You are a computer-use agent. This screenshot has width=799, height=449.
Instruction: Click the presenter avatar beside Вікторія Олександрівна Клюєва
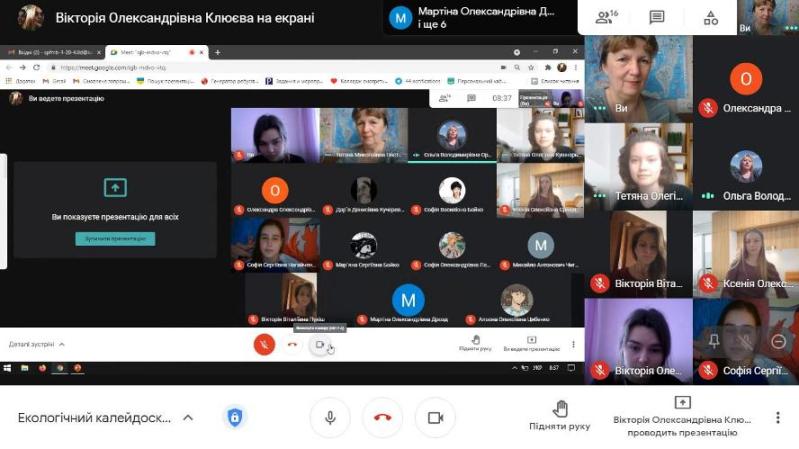pyautogui.click(x=30, y=17)
